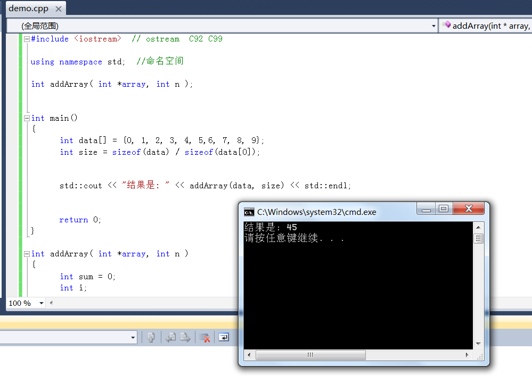Click cmd horizontal scroll right arrow
The width and height of the screenshot is (532, 392).
point(467,355)
